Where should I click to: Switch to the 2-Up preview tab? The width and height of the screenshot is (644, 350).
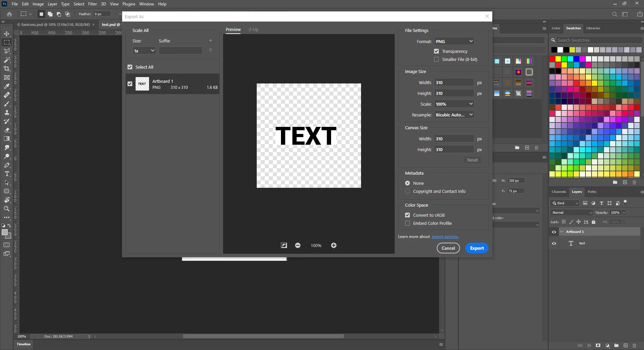(253, 30)
